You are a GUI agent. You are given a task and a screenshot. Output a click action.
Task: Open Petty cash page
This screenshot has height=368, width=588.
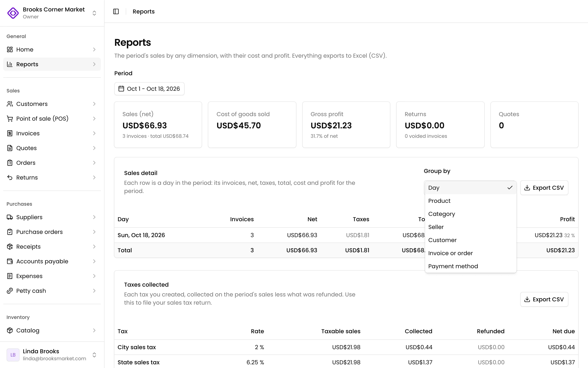[52, 291]
